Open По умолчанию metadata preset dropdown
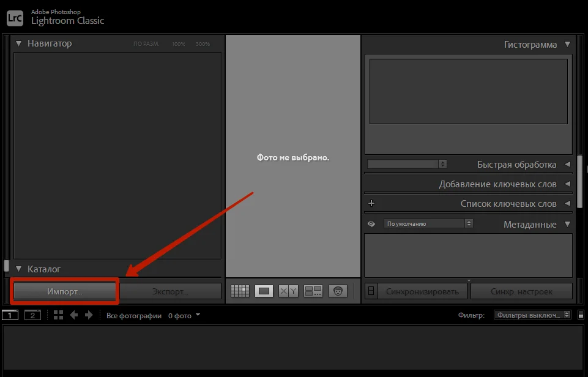This screenshot has height=377, width=588. click(428, 223)
